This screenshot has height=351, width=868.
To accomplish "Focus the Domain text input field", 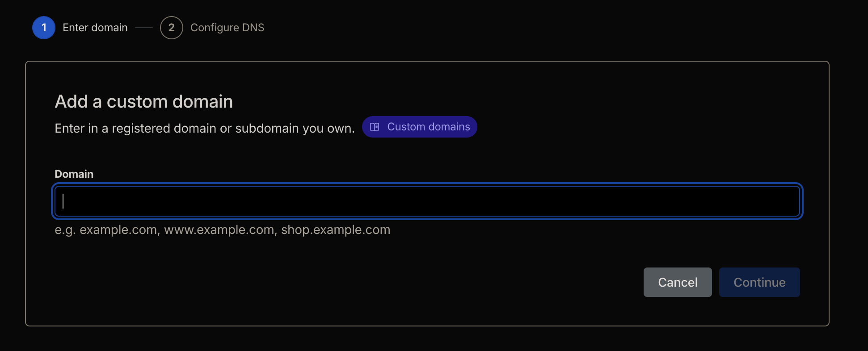I will [427, 201].
